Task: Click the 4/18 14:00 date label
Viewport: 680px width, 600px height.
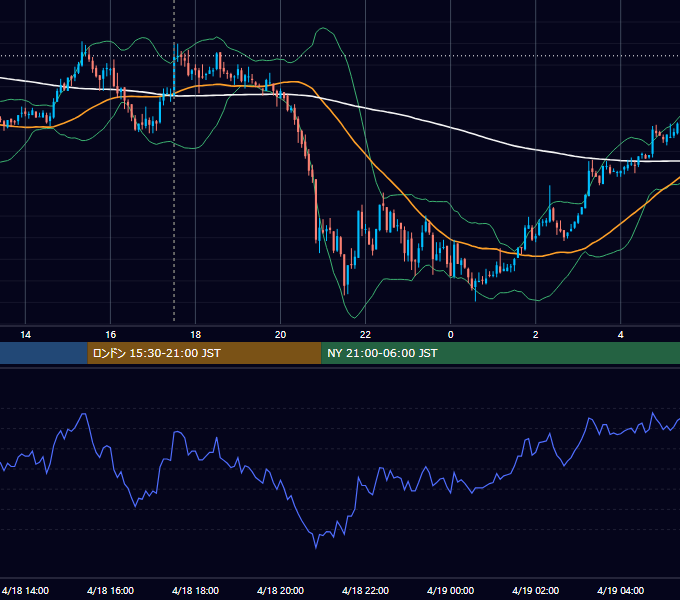Action: [x=25, y=590]
